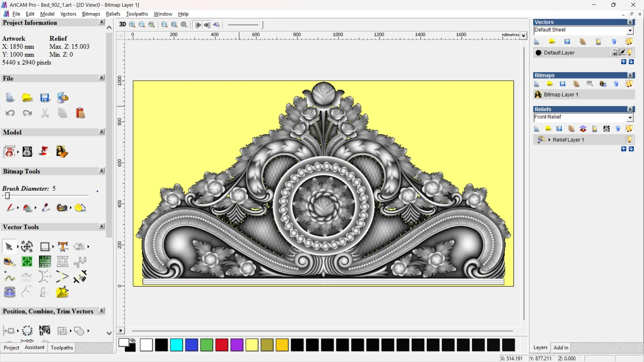Open the Front Relief dropdown
The image size is (644, 362).
click(x=630, y=118)
